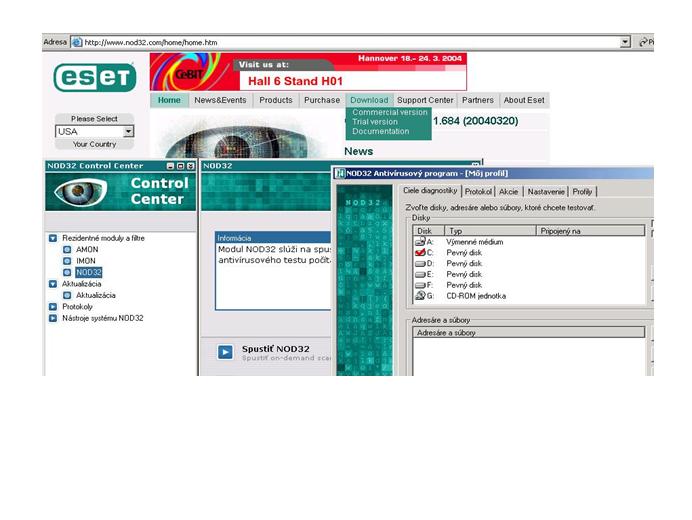The width and height of the screenshot is (692, 520).
Task: Click the Spustiť NOD32 play icon
Action: click(x=225, y=351)
